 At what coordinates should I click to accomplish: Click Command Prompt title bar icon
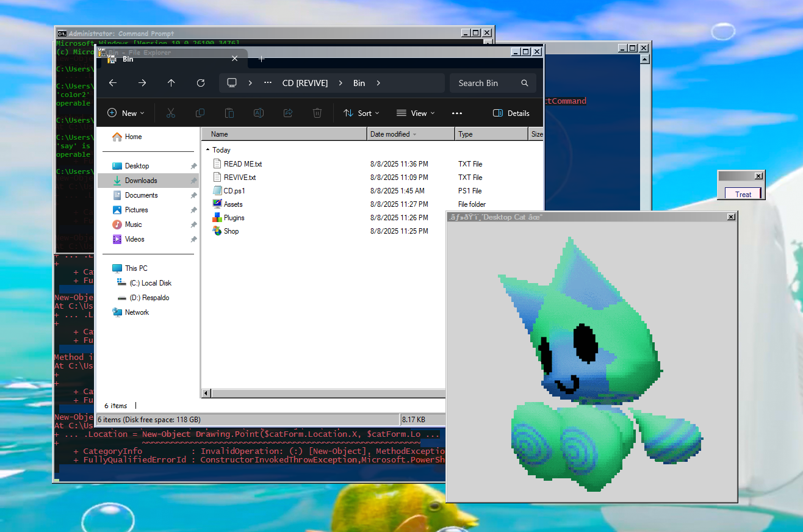tap(62, 34)
